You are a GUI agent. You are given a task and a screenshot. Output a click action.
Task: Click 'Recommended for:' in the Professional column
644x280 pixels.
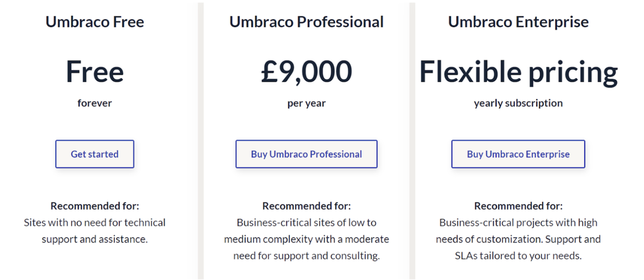tap(307, 206)
